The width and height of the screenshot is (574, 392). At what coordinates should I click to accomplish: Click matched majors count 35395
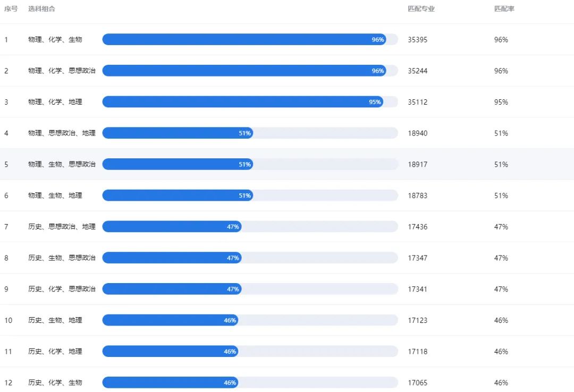tap(418, 39)
